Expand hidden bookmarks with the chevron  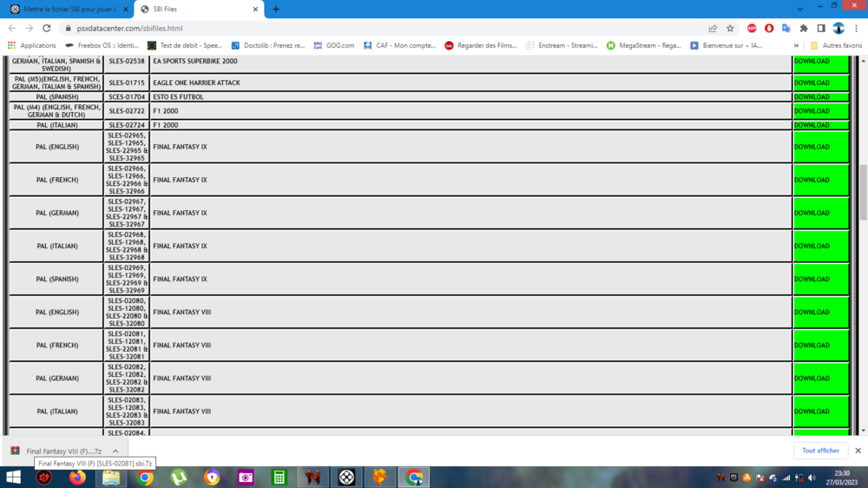coord(796,45)
